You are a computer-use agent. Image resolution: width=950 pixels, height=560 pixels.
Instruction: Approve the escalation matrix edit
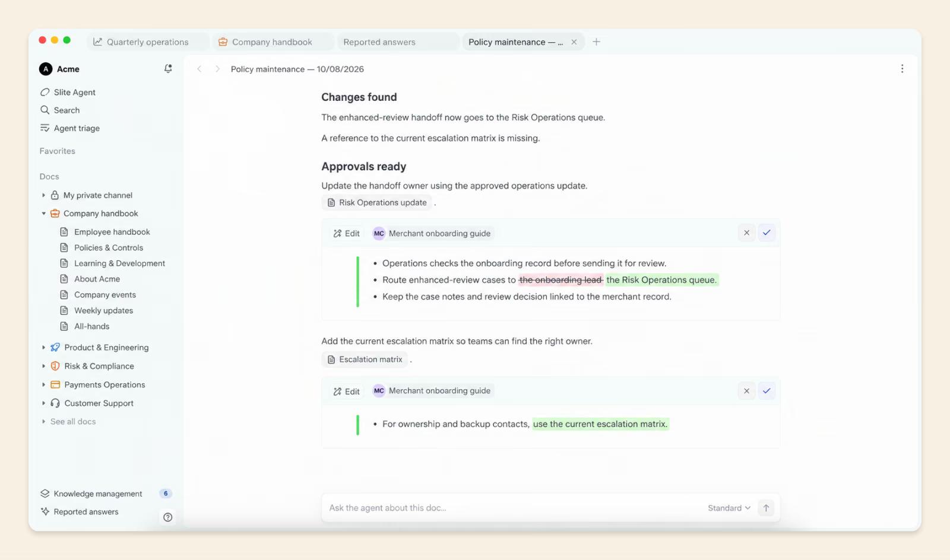[767, 391]
